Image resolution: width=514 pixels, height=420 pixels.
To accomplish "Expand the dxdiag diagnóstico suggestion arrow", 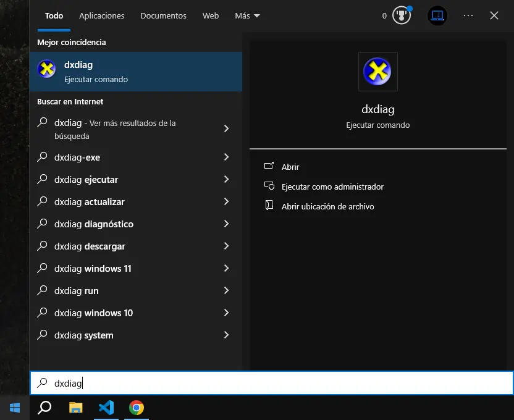I will point(226,224).
